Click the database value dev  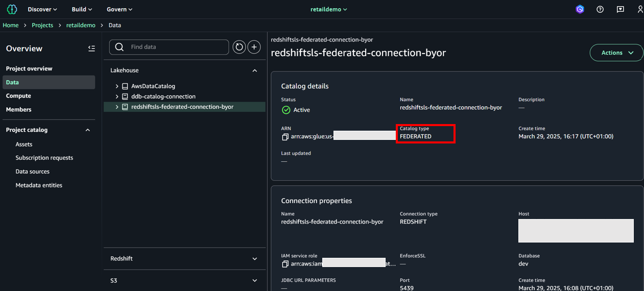[523, 264]
